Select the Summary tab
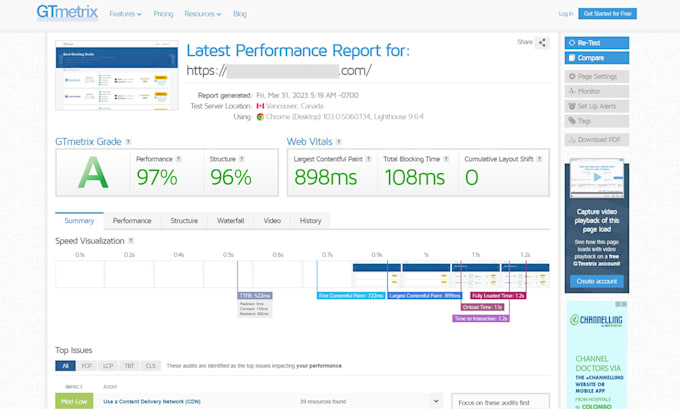The image size is (680, 409). 79,221
